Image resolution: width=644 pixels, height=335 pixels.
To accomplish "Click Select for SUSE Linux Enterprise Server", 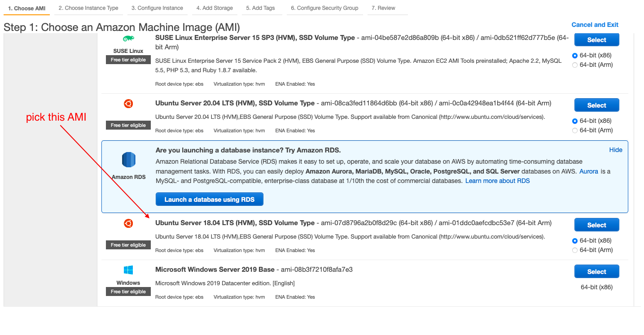I will click(596, 40).
